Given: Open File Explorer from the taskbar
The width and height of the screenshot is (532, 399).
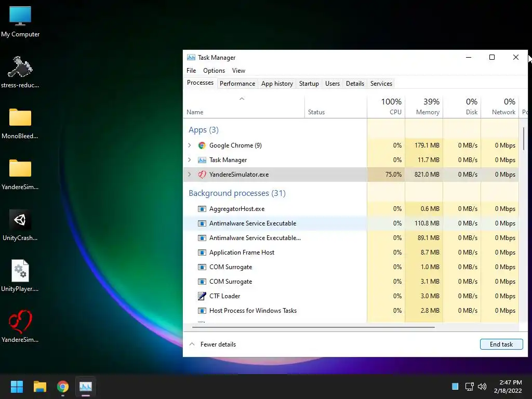Looking at the screenshot, I should pyautogui.click(x=39, y=387).
